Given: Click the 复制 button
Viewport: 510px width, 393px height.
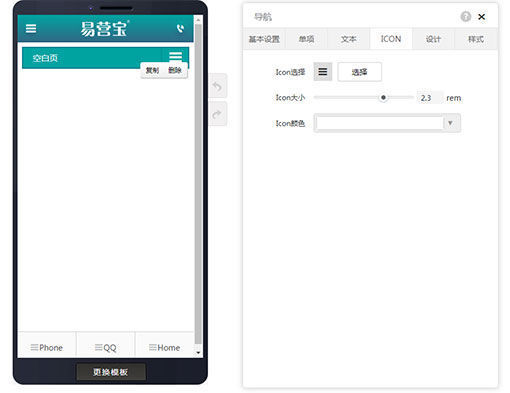Looking at the screenshot, I should coord(152,70).
